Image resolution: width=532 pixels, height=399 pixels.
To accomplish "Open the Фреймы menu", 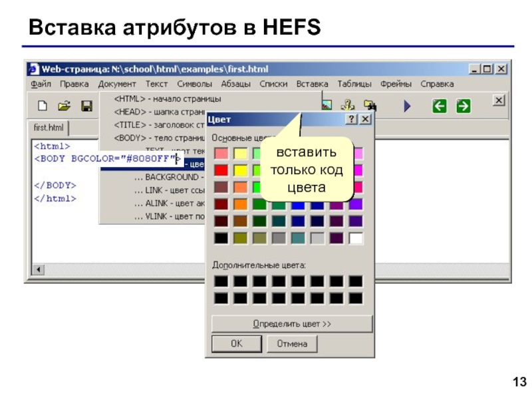I will tap(396, 84).
